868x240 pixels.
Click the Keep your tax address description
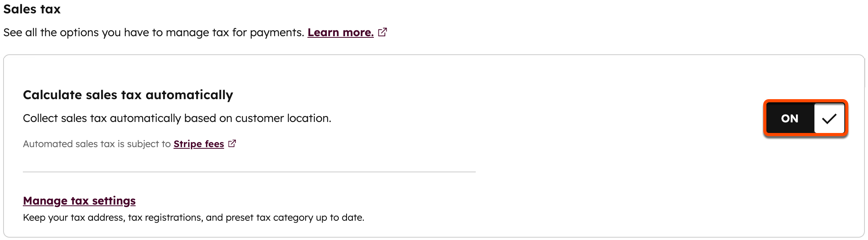193,218
